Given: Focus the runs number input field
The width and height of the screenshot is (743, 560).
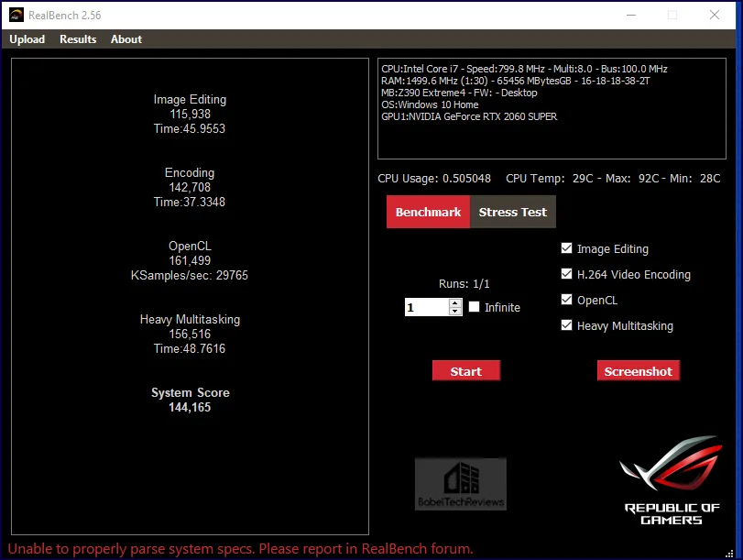Looking at the screenshot, I should [426, 307].
